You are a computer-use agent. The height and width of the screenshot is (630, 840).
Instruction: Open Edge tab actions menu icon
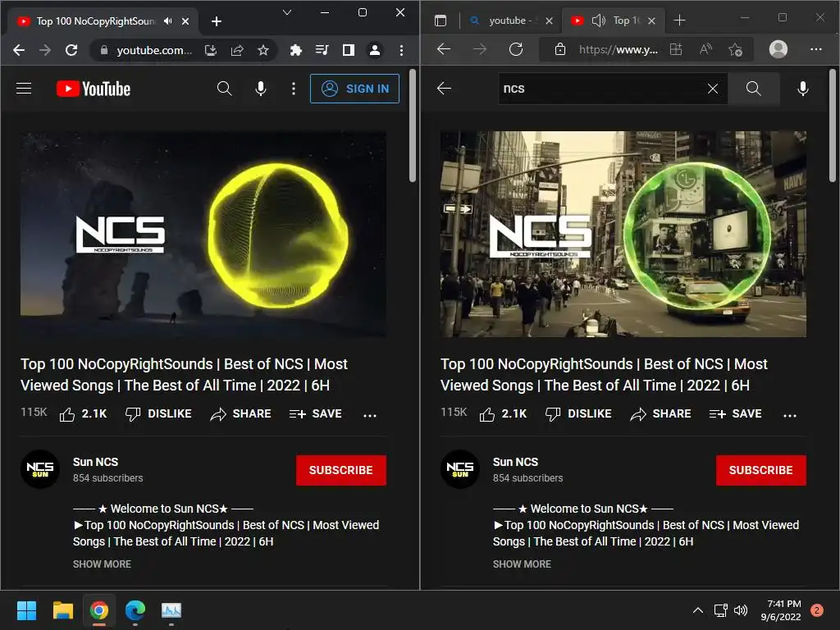coord(441,21)
